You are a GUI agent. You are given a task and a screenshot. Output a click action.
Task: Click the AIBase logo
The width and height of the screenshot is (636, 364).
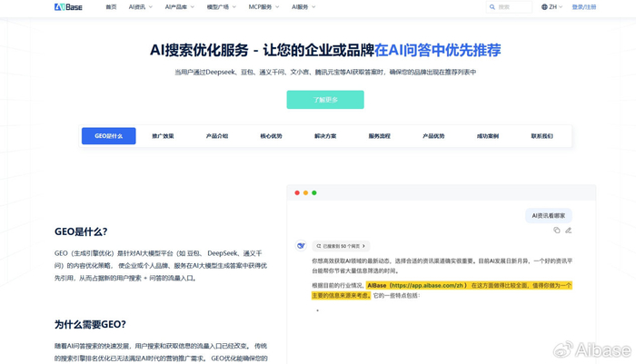(x=68, y=7)
